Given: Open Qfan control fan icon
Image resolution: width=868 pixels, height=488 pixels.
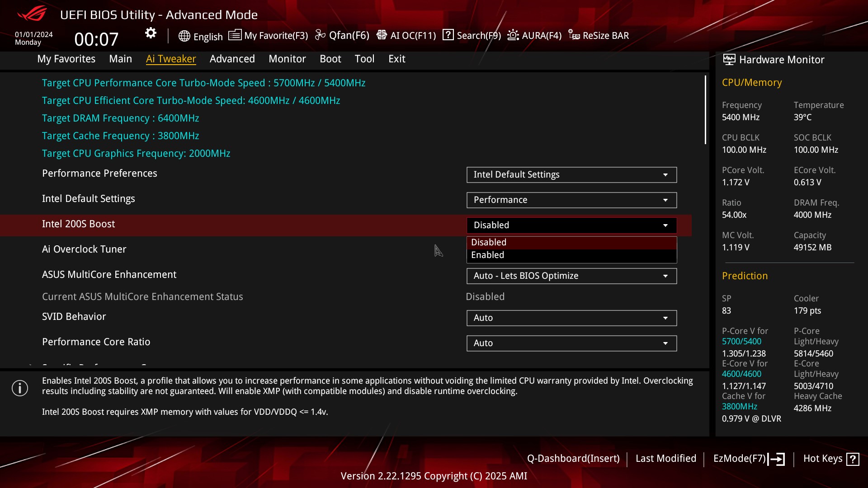Looking at the screenshot, I should click(320, 35).
